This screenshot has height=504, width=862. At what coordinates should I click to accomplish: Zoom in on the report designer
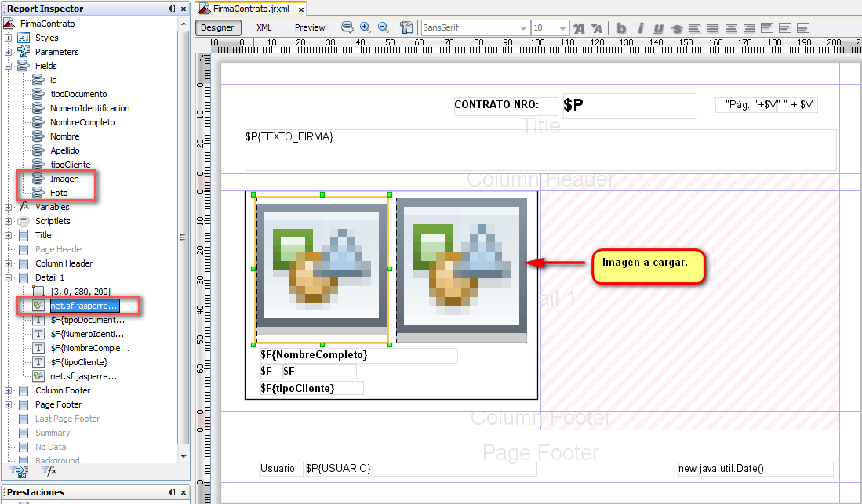366,27
